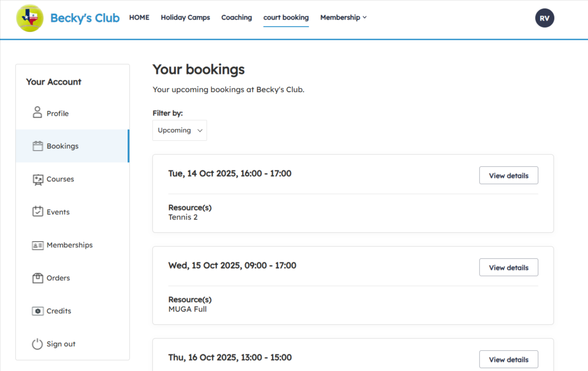The height and width of the screenshot is (371, 588).
Task: Click the Courses presentation board icon
Action: [x=38, y=179]
